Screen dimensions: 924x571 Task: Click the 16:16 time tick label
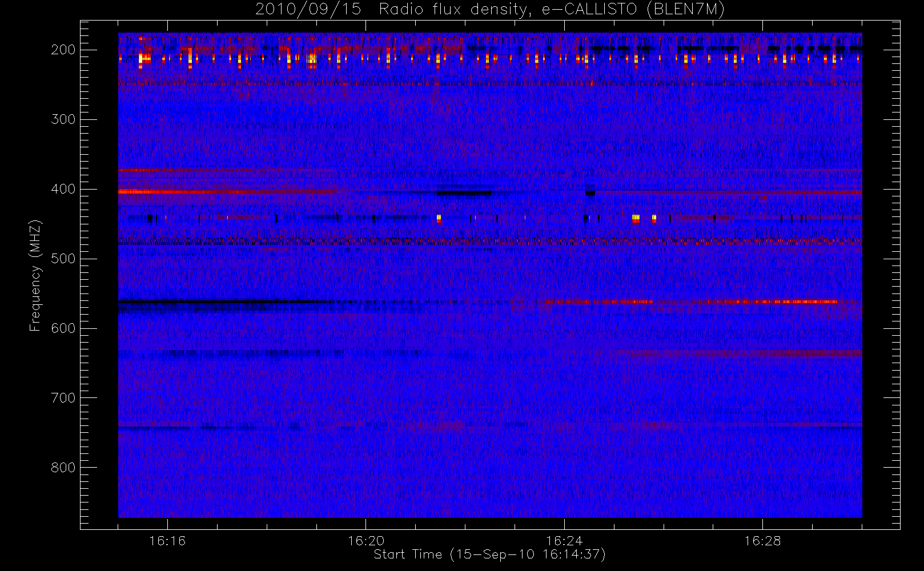pyautogui.click(x=167, y=541)
